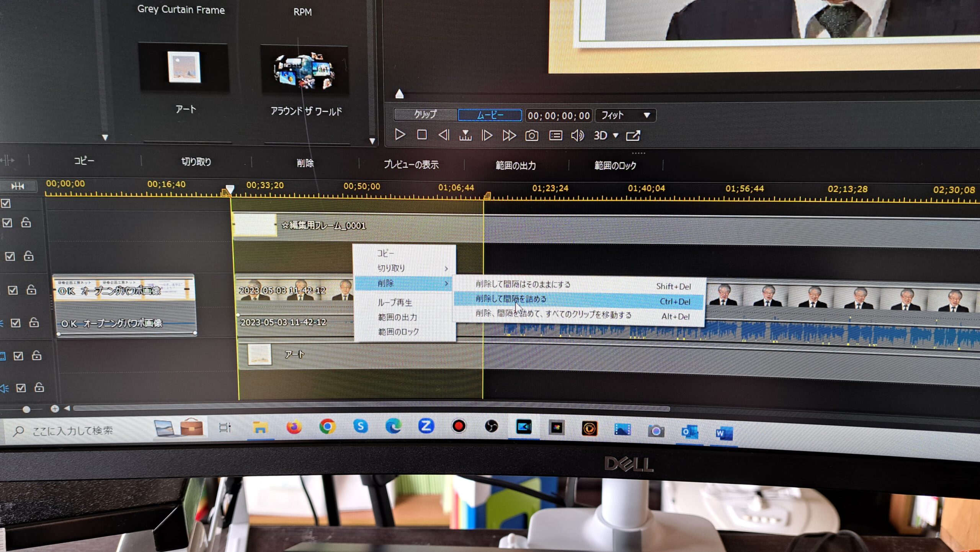Undock the preview window
The image size is (980, 552).
point(633,136)
